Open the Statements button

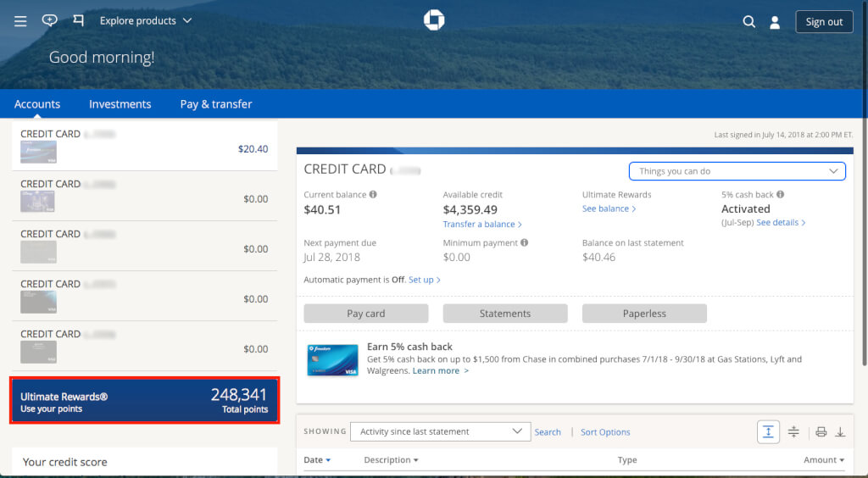[x=505, y=313]
